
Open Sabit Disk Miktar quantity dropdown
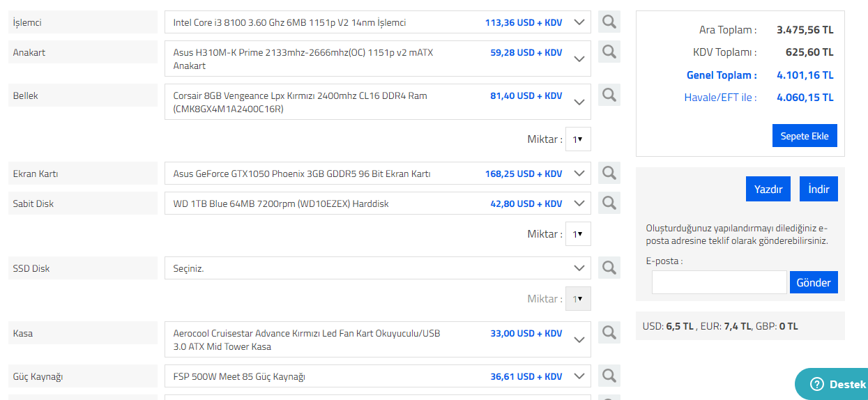tap(578, 234)
